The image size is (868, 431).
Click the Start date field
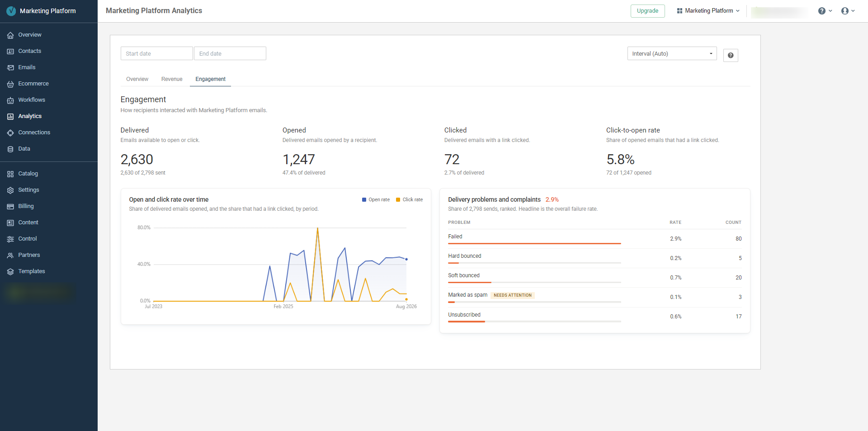click(156, 53)
